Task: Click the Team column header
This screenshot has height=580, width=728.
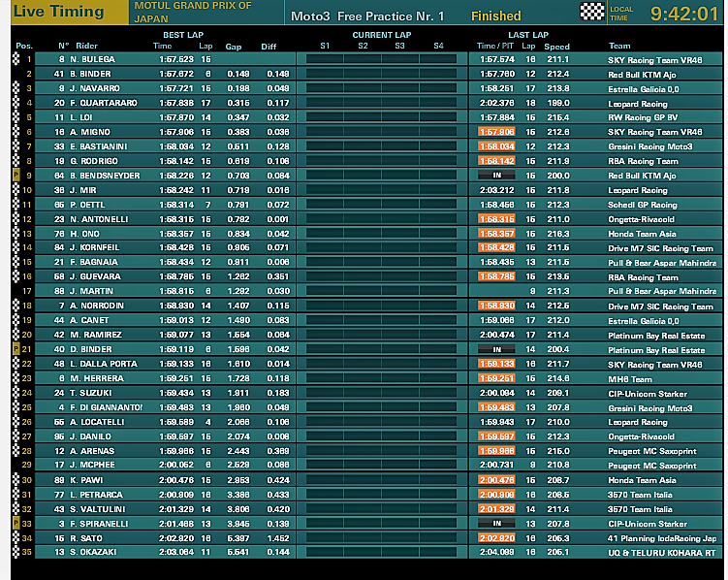Action: (619, 46)
